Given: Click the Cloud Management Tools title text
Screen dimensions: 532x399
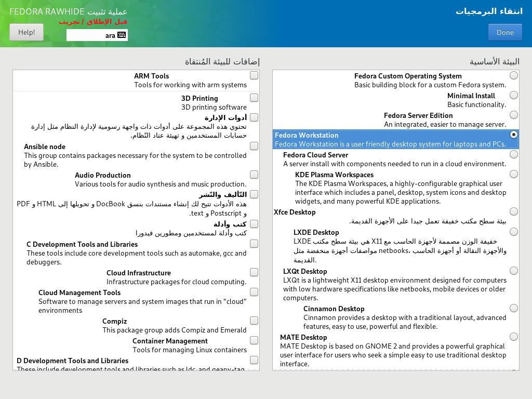Looking at the screenshot, I should coord(79,292).
